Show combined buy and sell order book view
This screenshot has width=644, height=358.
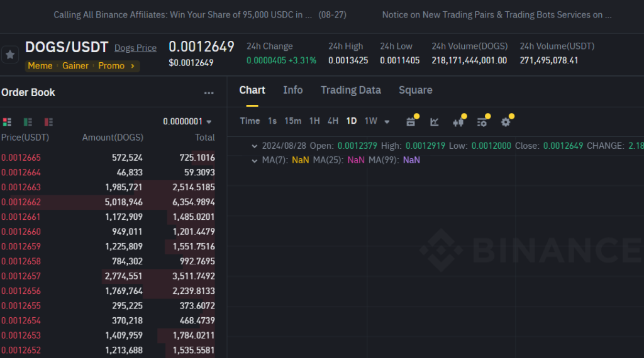[x=7, y=122]
